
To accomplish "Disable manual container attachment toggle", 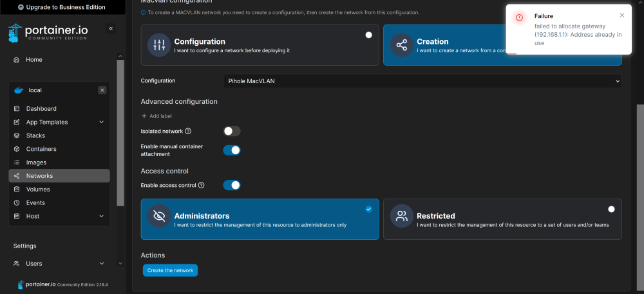I will 232,150.
